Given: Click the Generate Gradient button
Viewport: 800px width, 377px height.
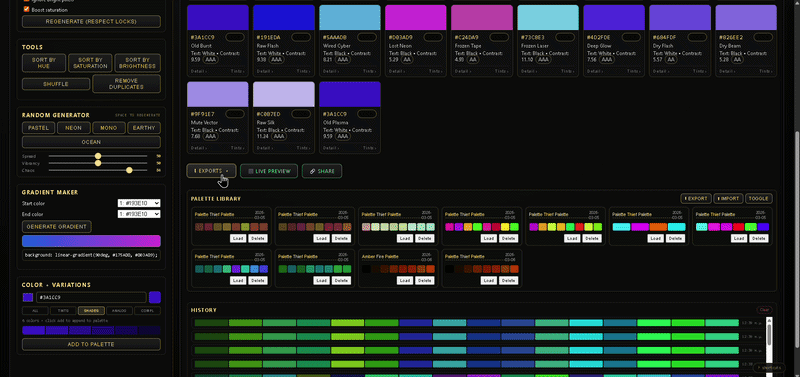Looking at the screenshot, I should [57, 227].
